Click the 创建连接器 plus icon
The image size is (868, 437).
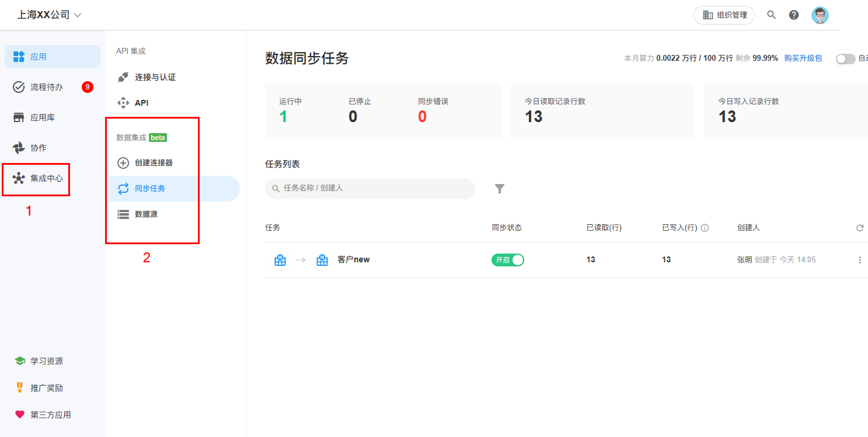pos(123,163)
